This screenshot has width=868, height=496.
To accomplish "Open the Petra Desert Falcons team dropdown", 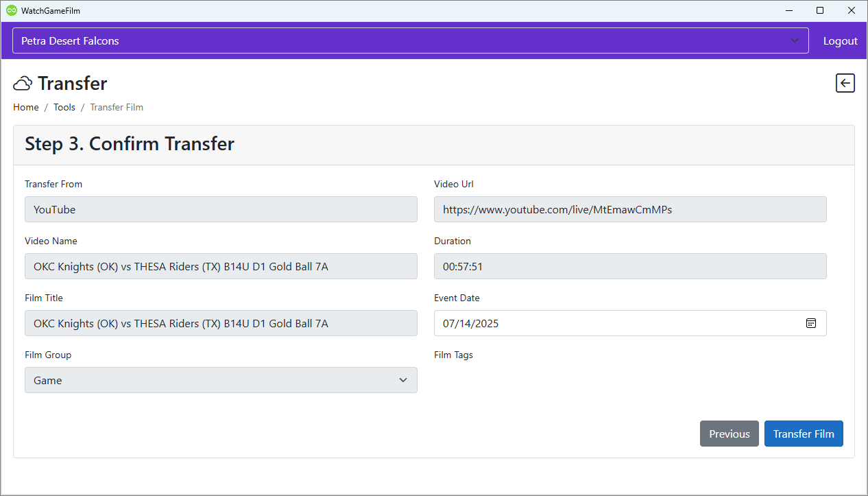I will coord(410,40).
